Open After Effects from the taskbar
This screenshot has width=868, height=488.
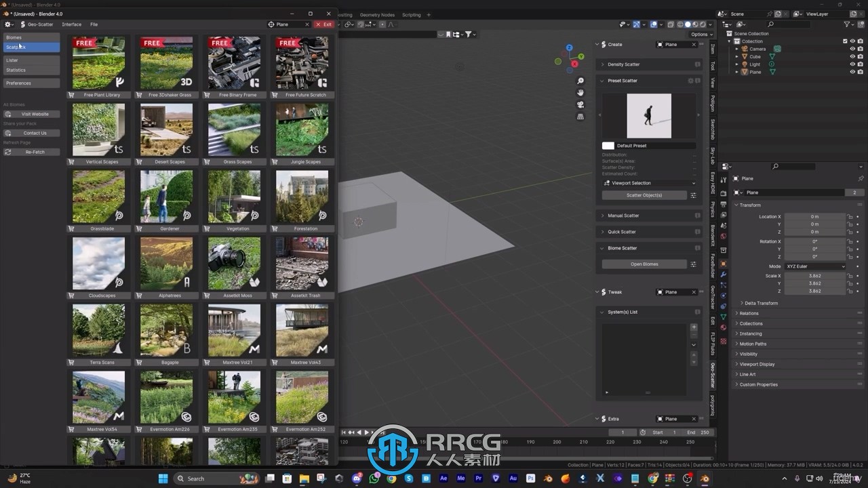pos(443,479)
